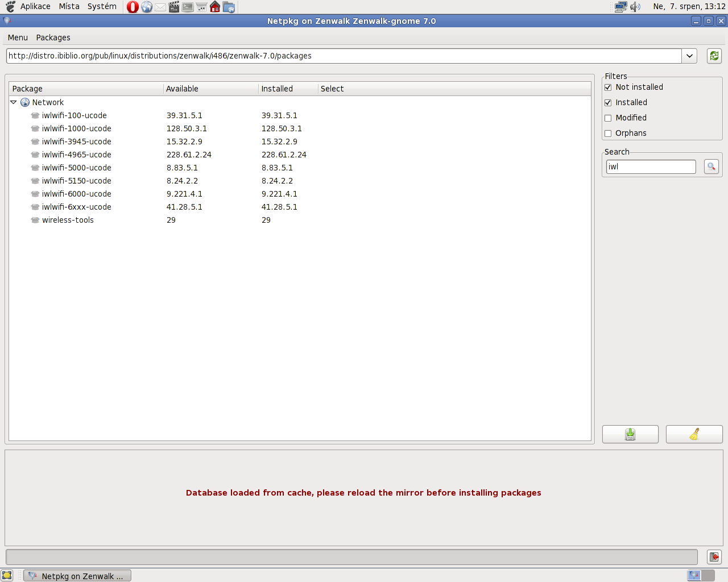Click the package icon of wireless-tools
Image resolution: width=728 pixels, height=582 pixels.
coord(35,220)
